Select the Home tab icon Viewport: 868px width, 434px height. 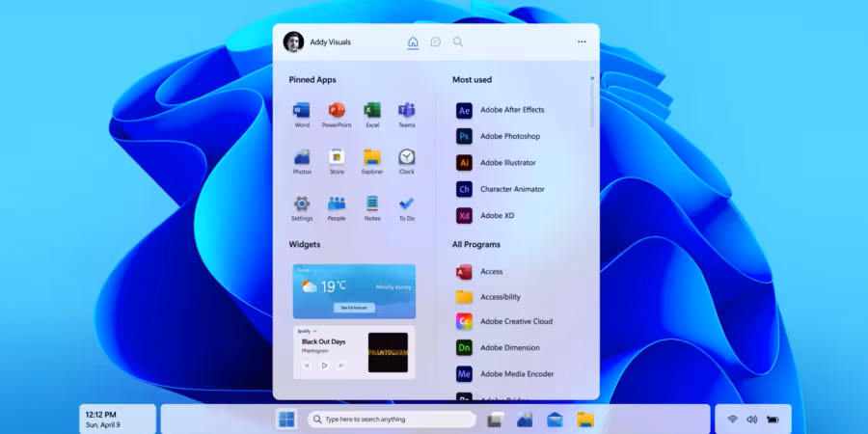[x=413, y=42]
